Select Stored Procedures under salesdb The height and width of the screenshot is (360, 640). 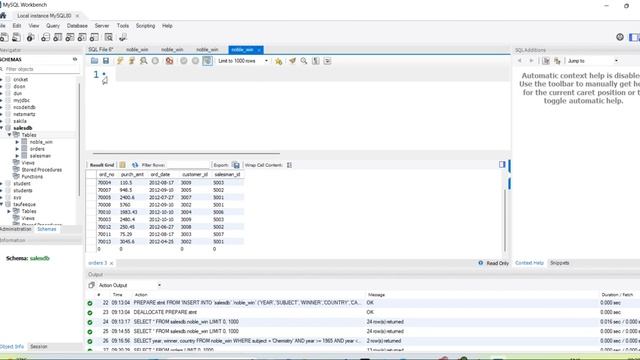click(x=42, y=170)
